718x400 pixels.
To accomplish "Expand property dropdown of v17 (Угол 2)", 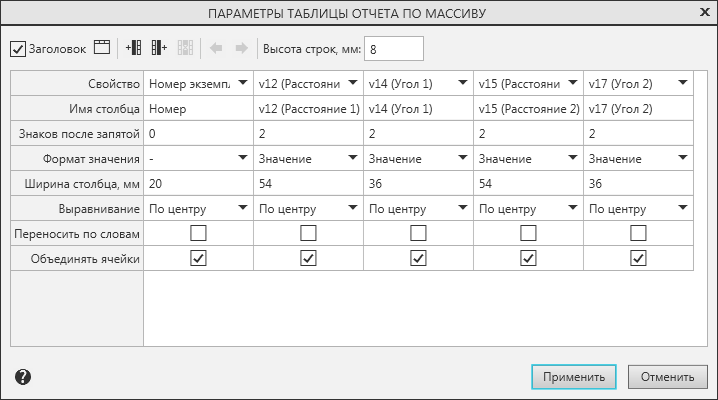I will click(681, 82).
